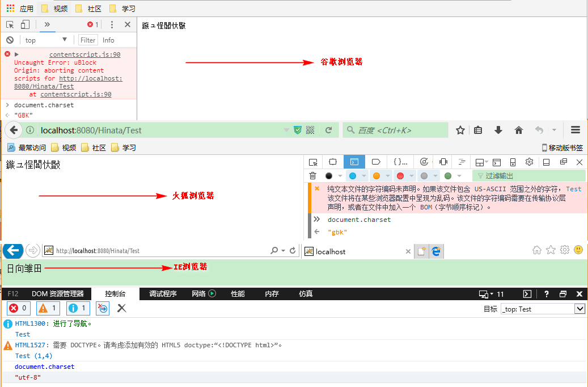Select element inspector in Chrome DevTools
The height and width of the screenshot is (387, 588).
click(x=10, y=25)
